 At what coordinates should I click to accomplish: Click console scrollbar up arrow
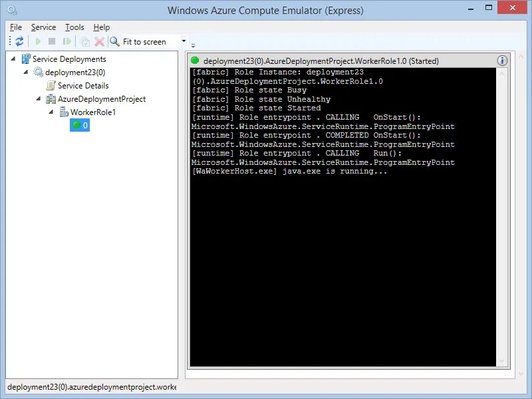click(x=502, y=74)
